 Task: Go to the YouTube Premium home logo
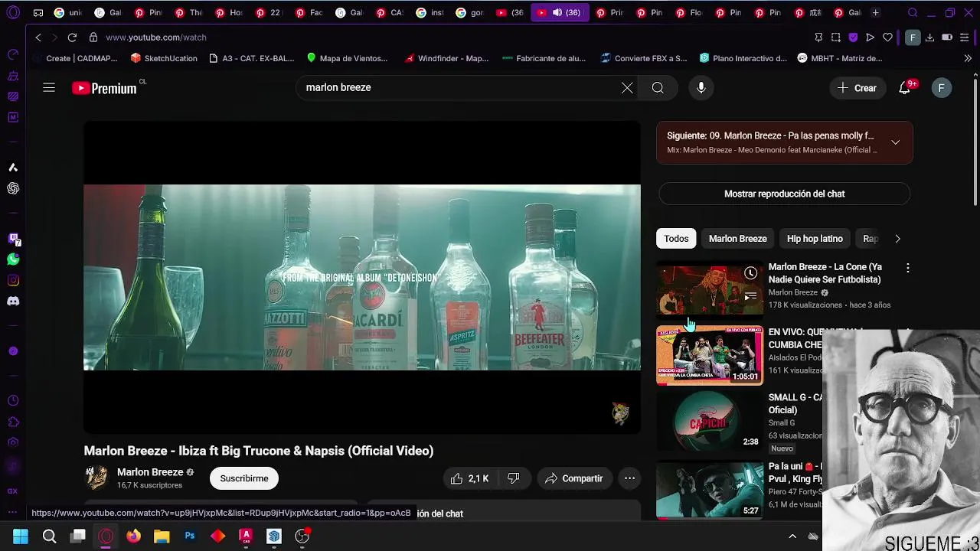click(x=105, y=88)
